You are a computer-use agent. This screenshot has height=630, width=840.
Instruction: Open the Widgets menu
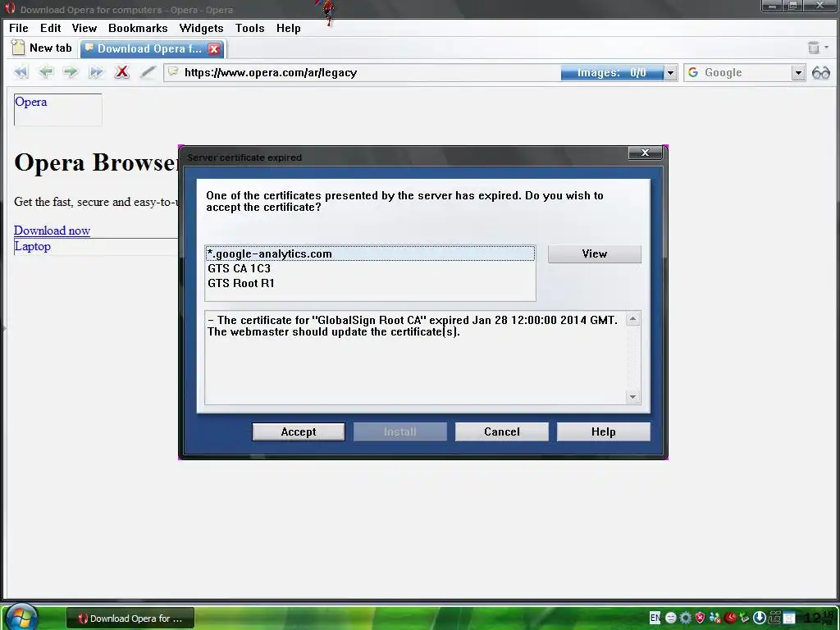coord(201,28)
